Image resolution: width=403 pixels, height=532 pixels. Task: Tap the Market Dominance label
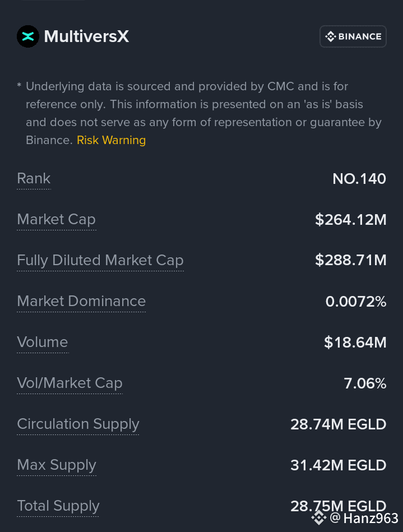[x=81, y=301]
